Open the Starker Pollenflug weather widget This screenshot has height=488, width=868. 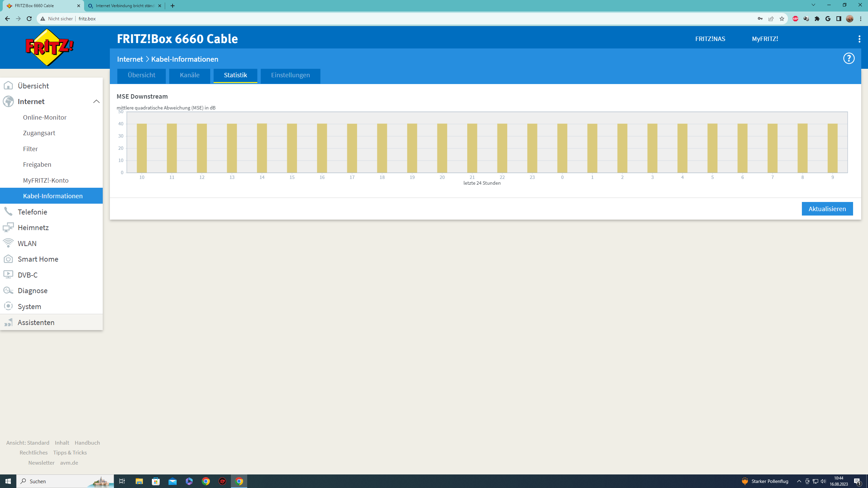[x=765, y=481]
